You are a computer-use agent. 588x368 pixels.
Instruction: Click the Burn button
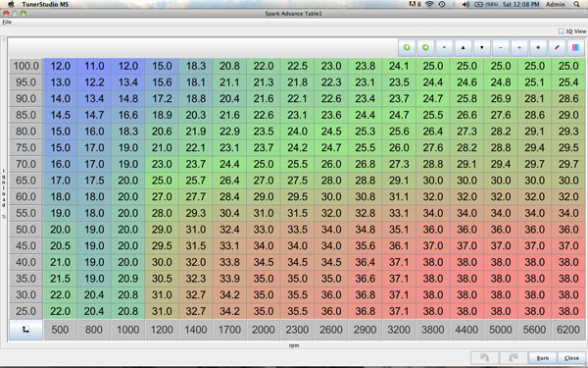pyautogui.click(x=543, y=358)
